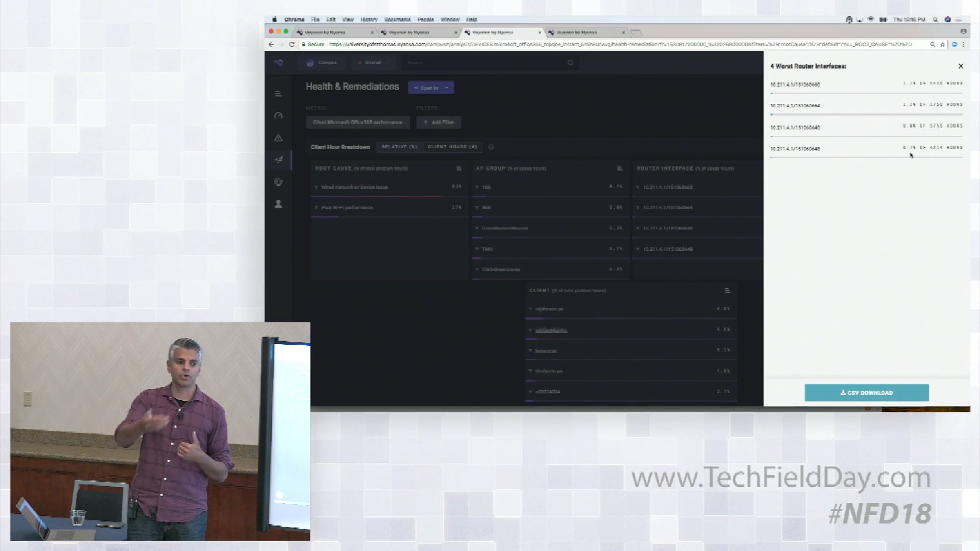Switch breakdown to Client Hours (#)
This screenshot has height=551, width=980.
click(x=452, y=147)
